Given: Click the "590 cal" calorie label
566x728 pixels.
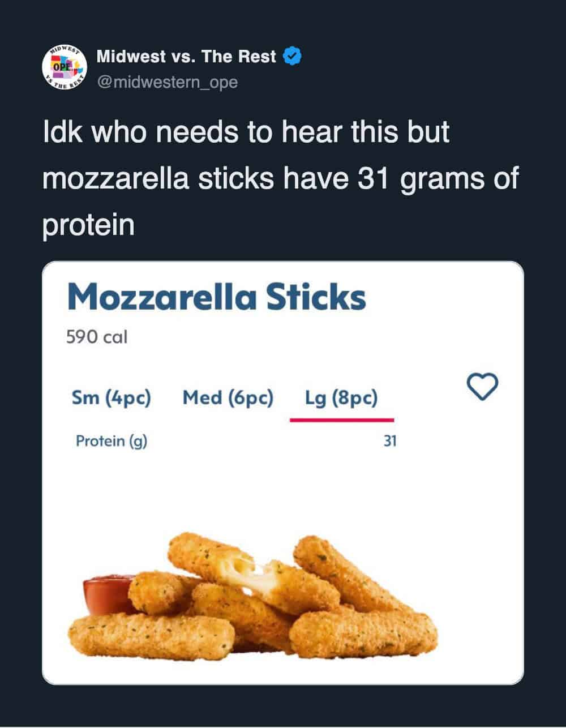Looking at the screenshot, I should pos(97,337).
